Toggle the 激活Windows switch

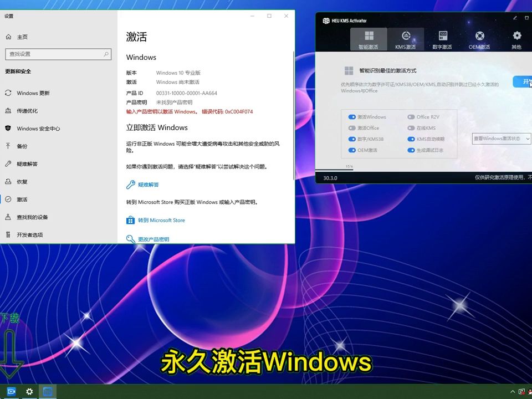352,117
